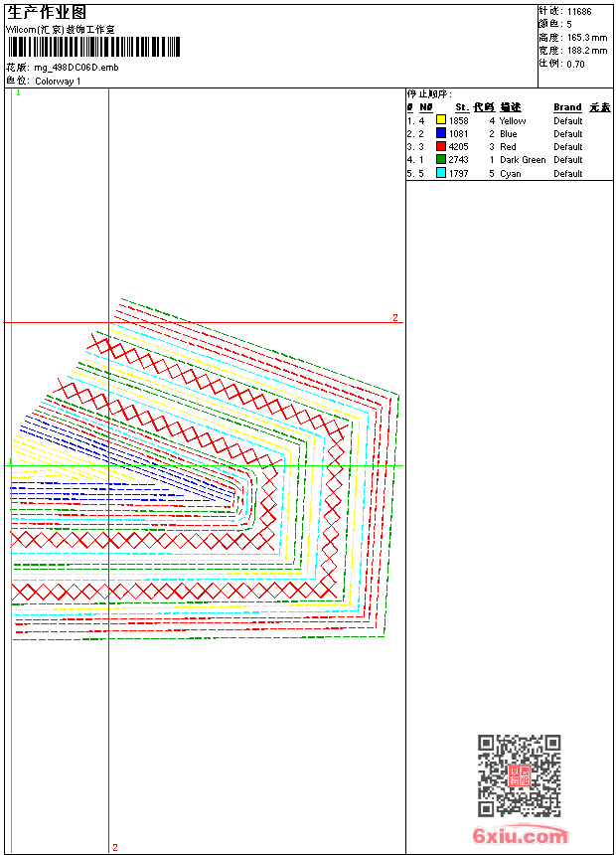Click the scale value '0.70'
The height and width of the screenshot is (855, 616).
coord(575,65)
